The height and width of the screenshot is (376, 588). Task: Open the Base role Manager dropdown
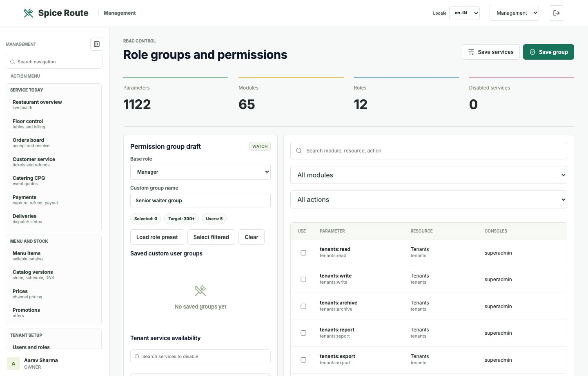click(x=200, y=172)
